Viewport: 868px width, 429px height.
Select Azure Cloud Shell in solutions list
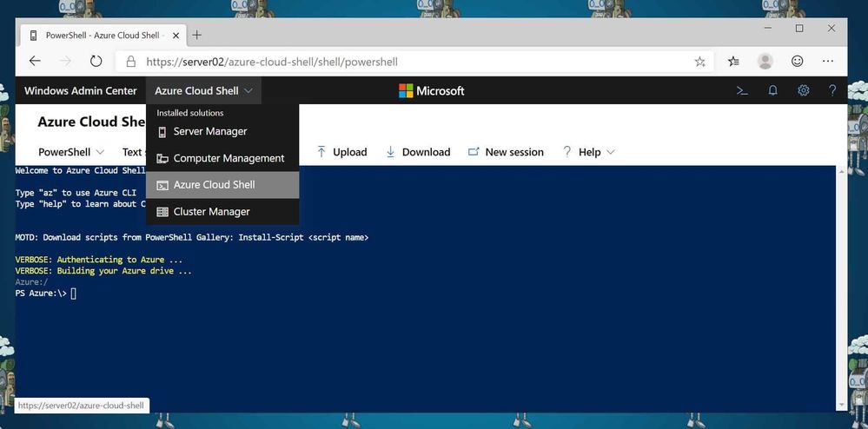(222, 185)
